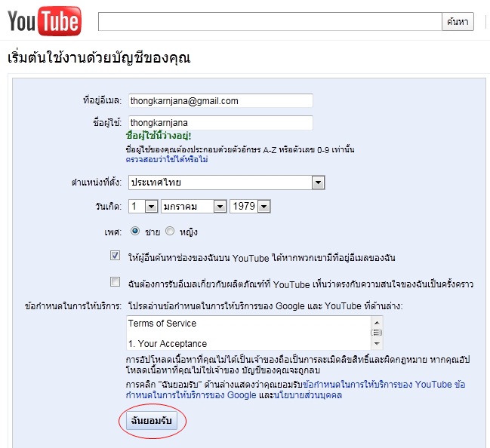Screen dimensions: 490x448
Task: Click the username field with thongkarnjana
Action: coord(220,123)
